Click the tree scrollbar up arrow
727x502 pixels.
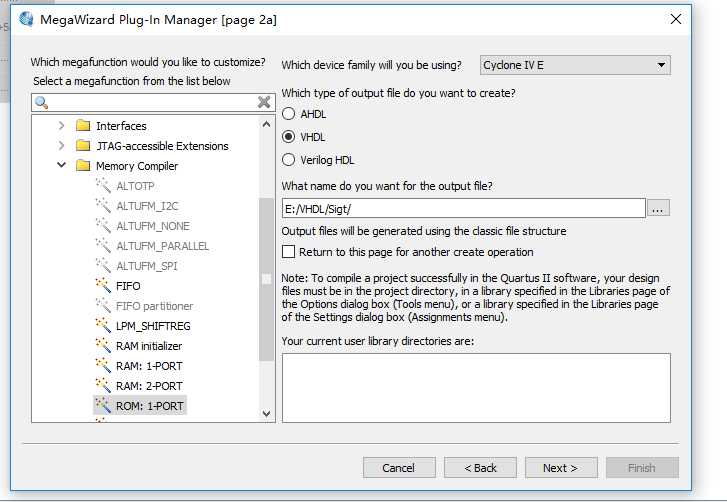pyautogui.click(x=266, y=124)
